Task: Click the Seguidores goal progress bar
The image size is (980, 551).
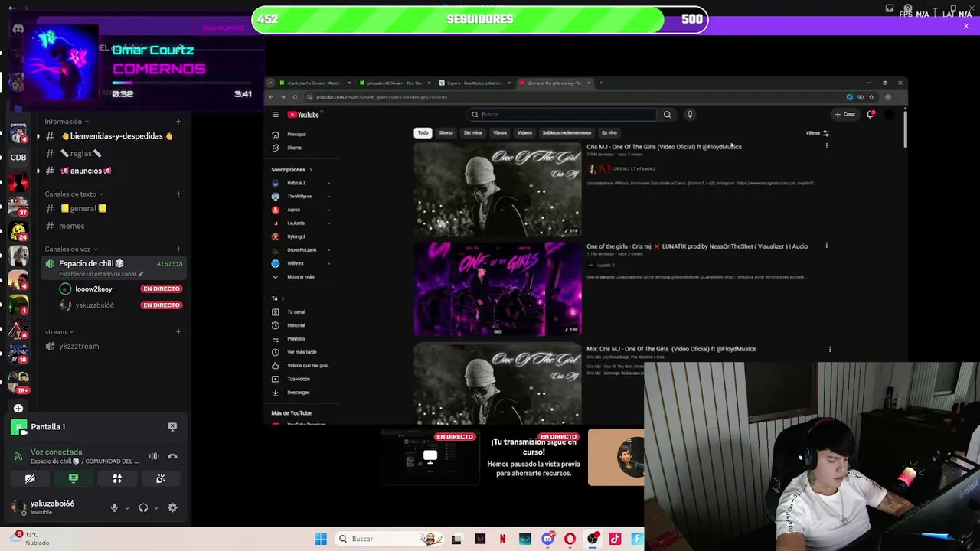Action: [480, 20]
